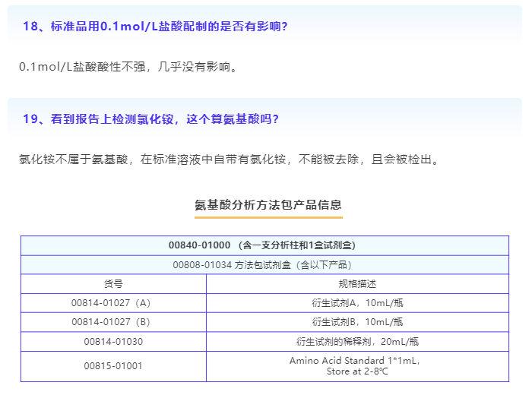Select the cell '00814-01027（B）'

pyautogui.click(x=112, y=322)
